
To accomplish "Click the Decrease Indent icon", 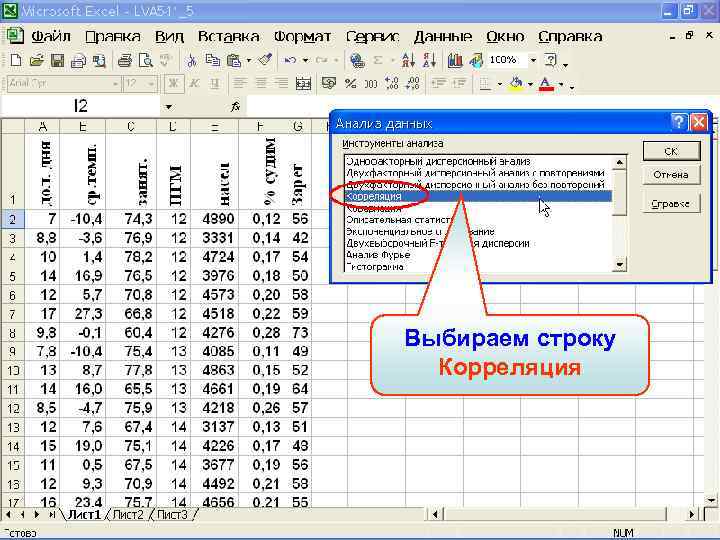I will click(x=439, y=84).
